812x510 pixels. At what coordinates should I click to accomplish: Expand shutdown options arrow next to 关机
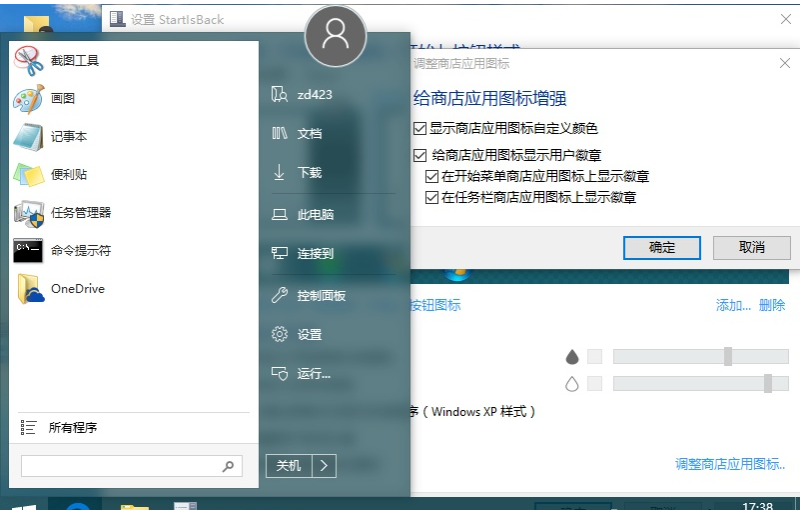[x=324, y=465]
